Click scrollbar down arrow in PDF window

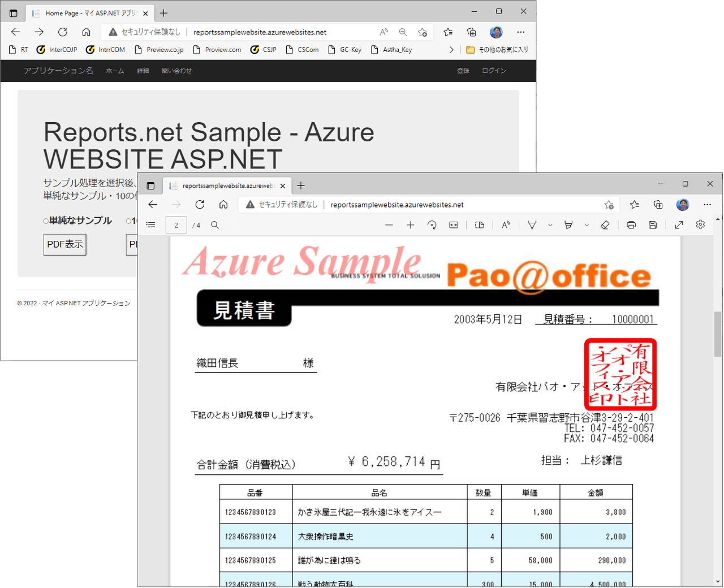pos(718,582)
